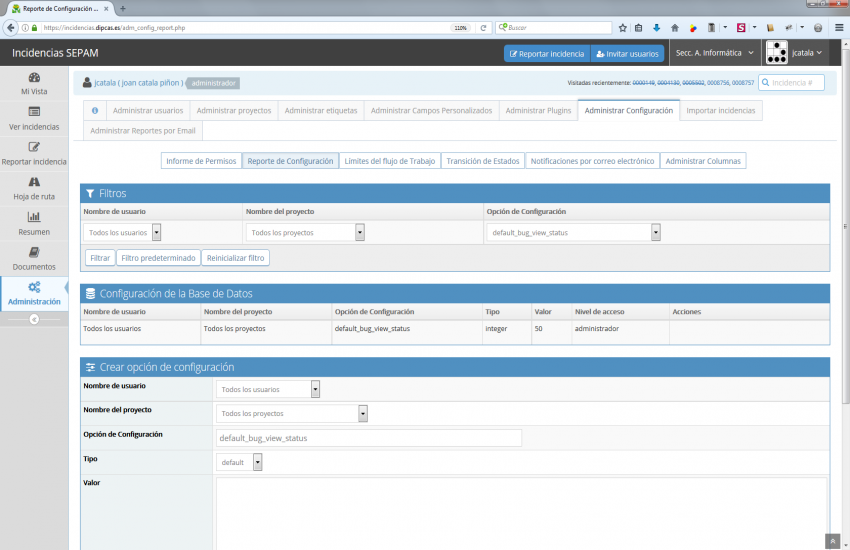Open Hoja de ruta in the sidebar
Image resolution: width=850 pixels, height=550 pixels.
point(34,189)
